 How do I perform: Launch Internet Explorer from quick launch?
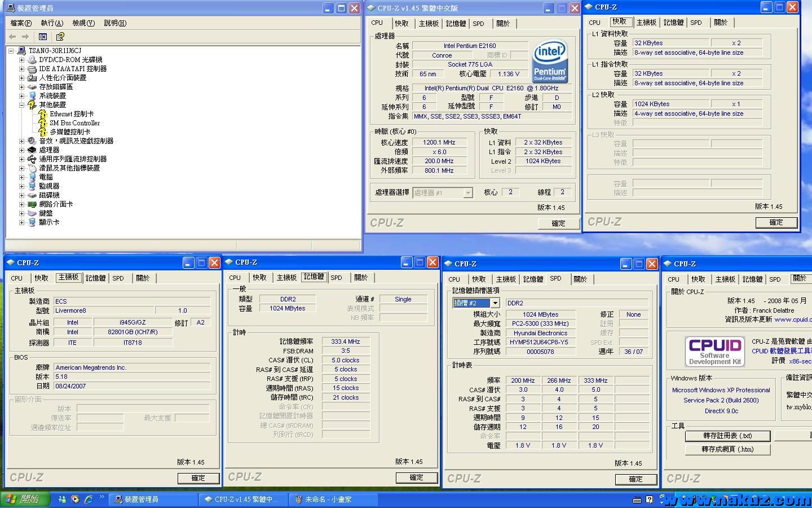coord(89,500)
